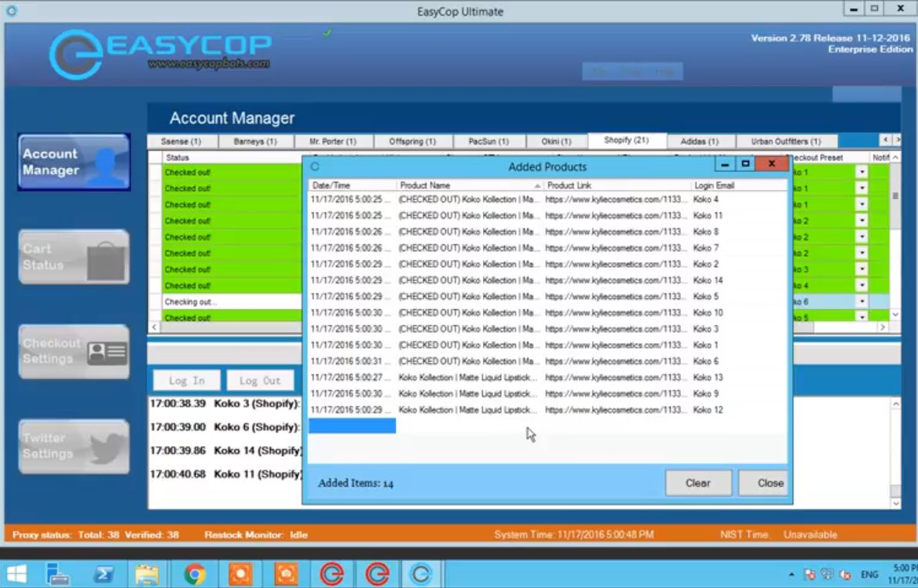Switch to the PacSun (1) tab
918x588 pixels.
489,141
